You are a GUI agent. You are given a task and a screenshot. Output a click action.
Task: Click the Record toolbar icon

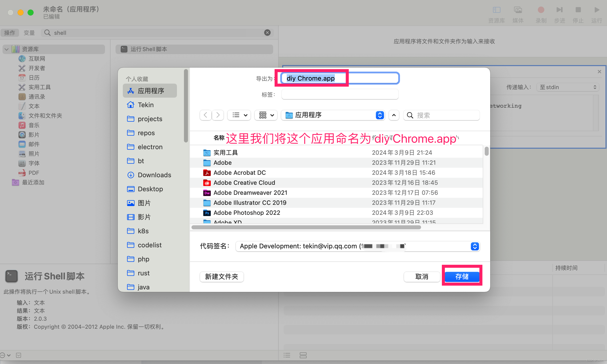point(541,10)
